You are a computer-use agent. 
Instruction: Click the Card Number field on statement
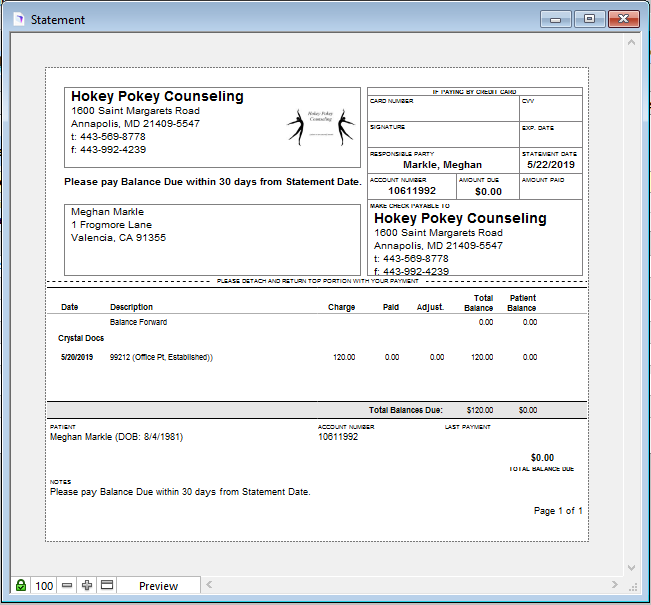[x=443, y=110]
